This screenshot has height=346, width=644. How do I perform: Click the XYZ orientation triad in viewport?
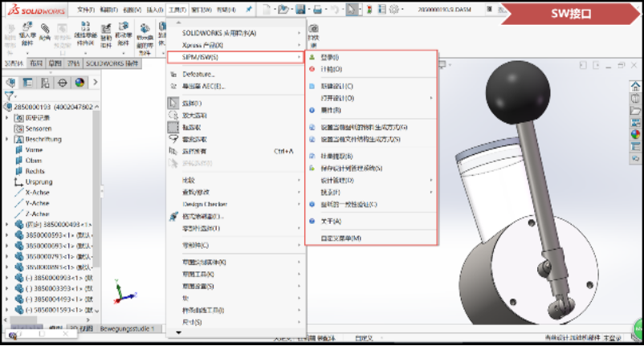coord(124,291)
